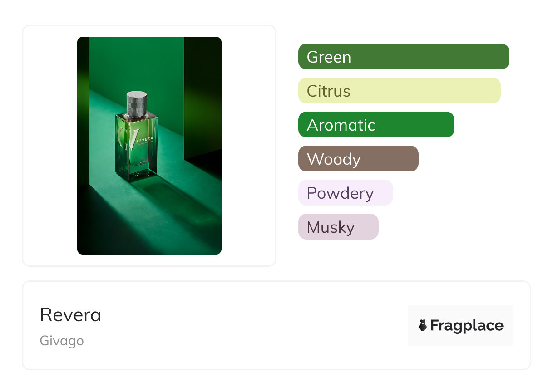Image resolution: width=553 pixels, height=392 pixels.
Task: Open the Givago brand link
Action: [62, 341]
